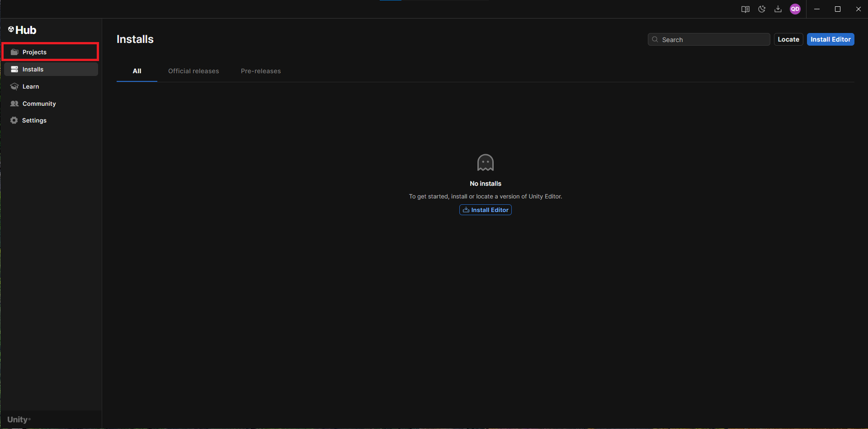
Task: Click the QD account avatar
Action: tap(796, 9)
